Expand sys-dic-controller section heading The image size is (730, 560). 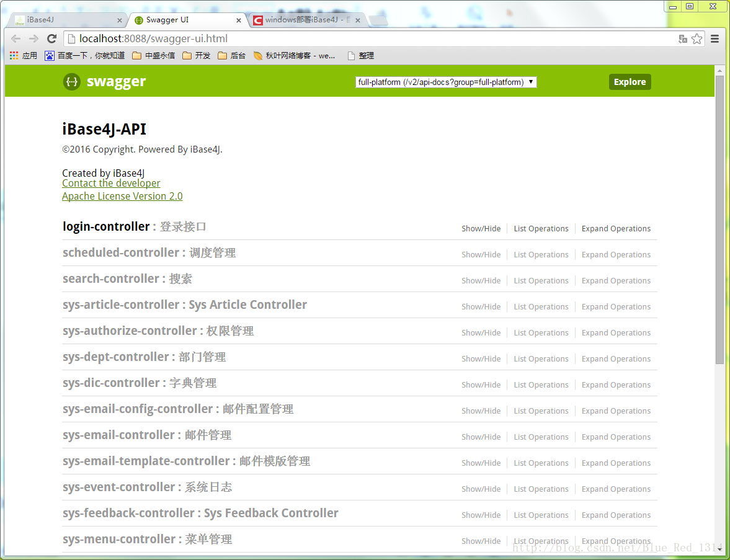tap(111, 383)
